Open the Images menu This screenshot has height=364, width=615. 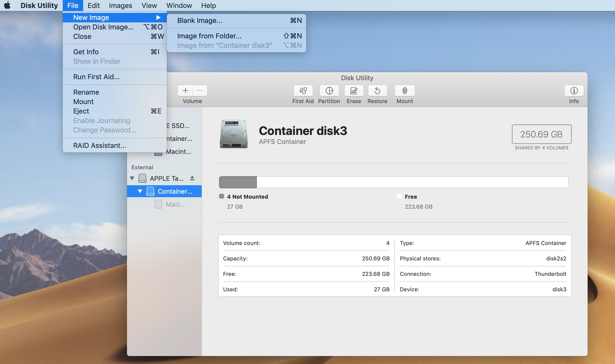click(121, 5)
